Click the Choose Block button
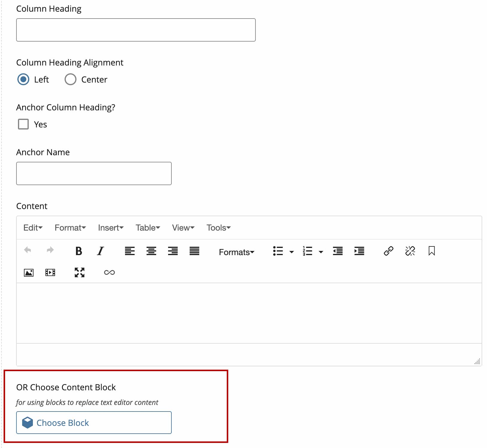Screen dimensions: 487x448 click(94, 423)
